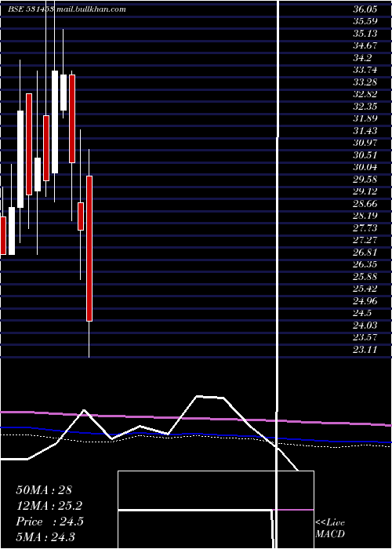This screenshot has width=392, height=549.
Task: Click the mail.bullkhan.com header text
Action: (x=90, y=9)
